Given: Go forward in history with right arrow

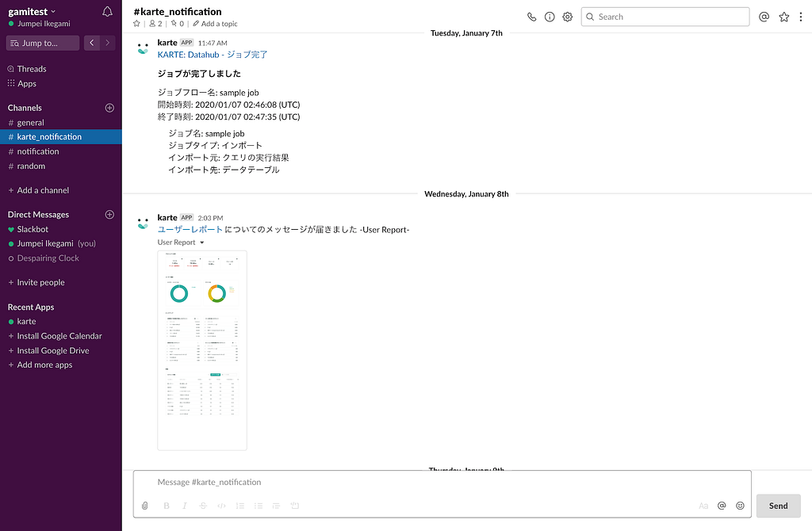Looking at the screenshot, I should tap(107, 43).
